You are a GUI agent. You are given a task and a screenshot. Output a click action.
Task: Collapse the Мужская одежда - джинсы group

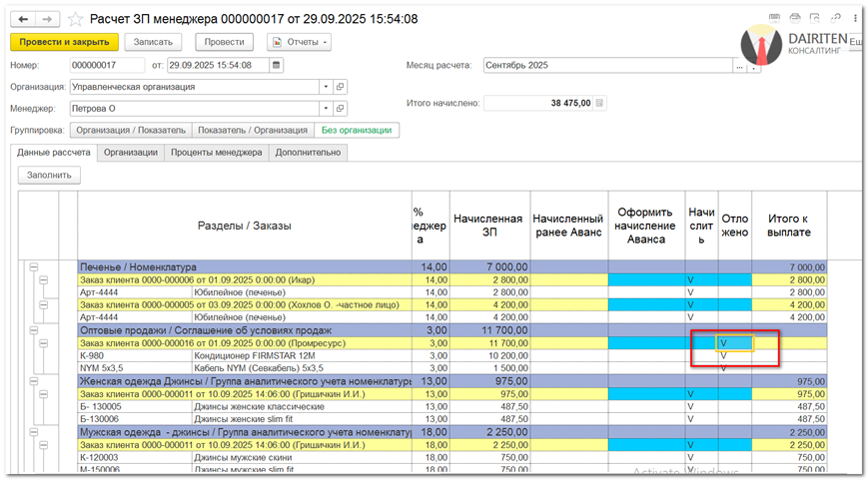(34, 432)
